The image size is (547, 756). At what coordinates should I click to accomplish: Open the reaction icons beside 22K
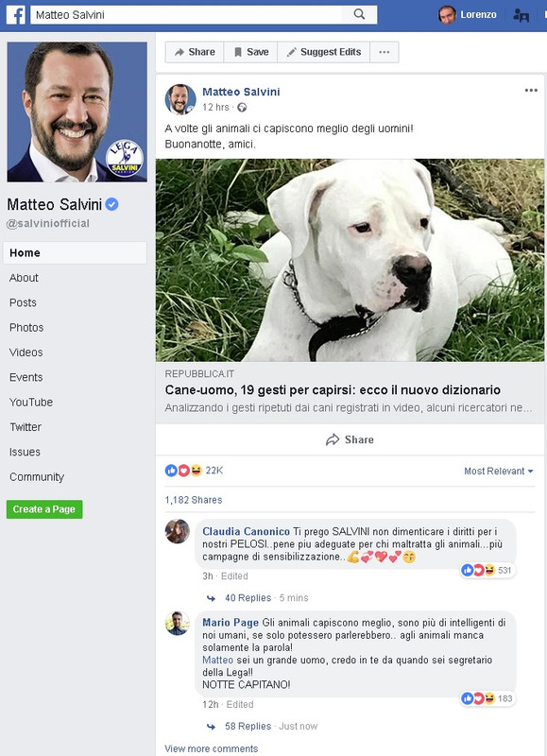[x=183, y=470]
